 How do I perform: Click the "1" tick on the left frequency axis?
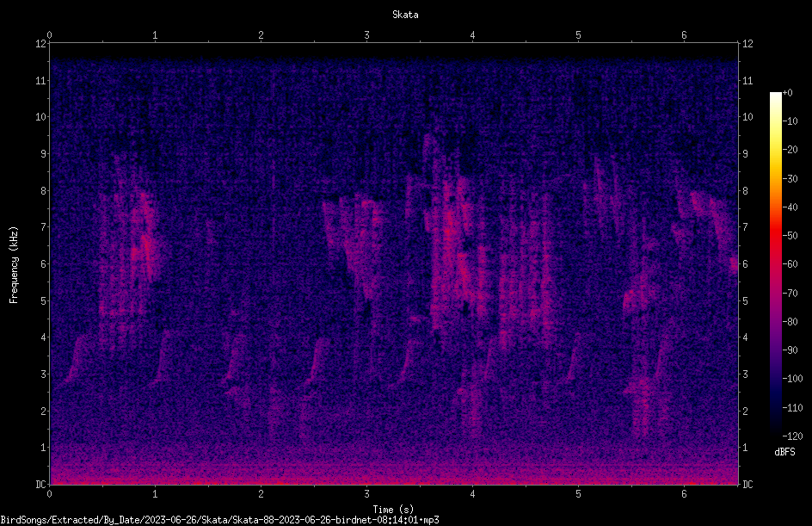(x=44, y=448)
